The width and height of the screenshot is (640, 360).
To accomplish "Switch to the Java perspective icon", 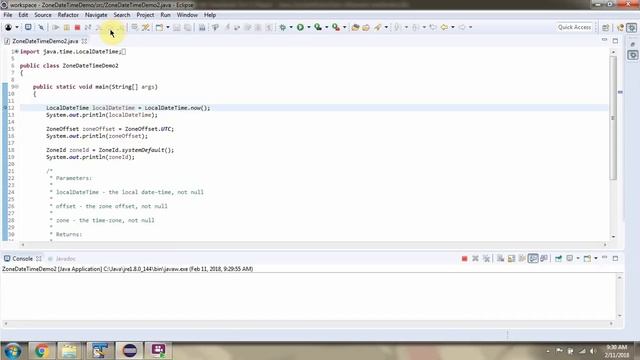I will (x=620, y=27).
